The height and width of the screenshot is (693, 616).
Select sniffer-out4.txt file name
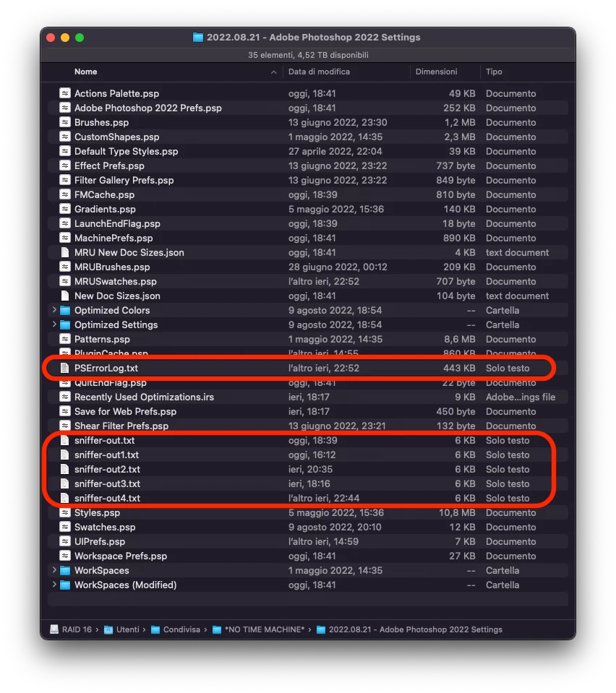tap(107, 498)
